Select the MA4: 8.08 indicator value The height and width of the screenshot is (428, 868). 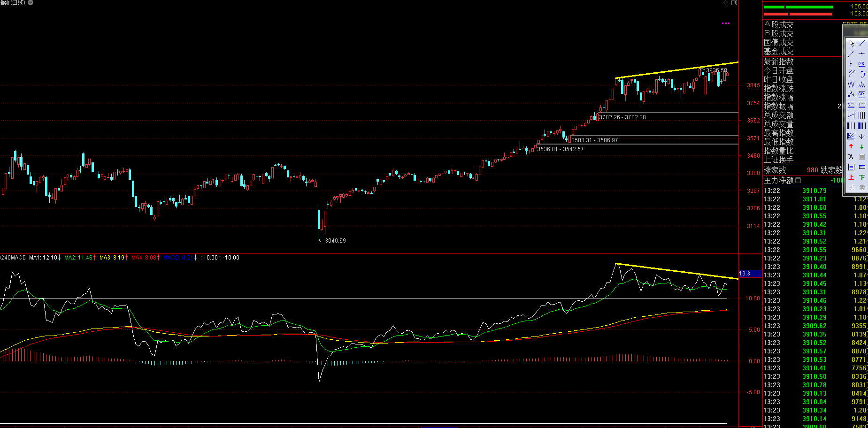[x=146, y=258]
